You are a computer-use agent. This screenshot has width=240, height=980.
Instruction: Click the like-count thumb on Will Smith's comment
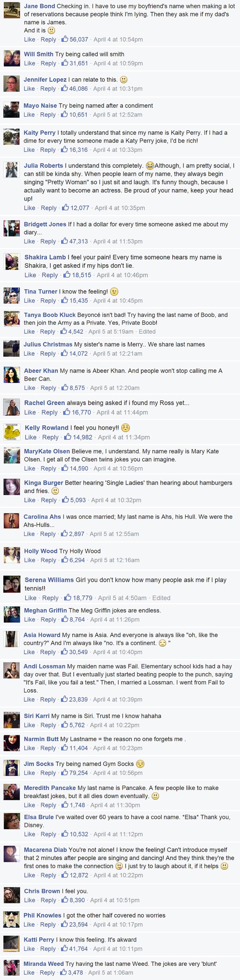[x=65, y=63]
